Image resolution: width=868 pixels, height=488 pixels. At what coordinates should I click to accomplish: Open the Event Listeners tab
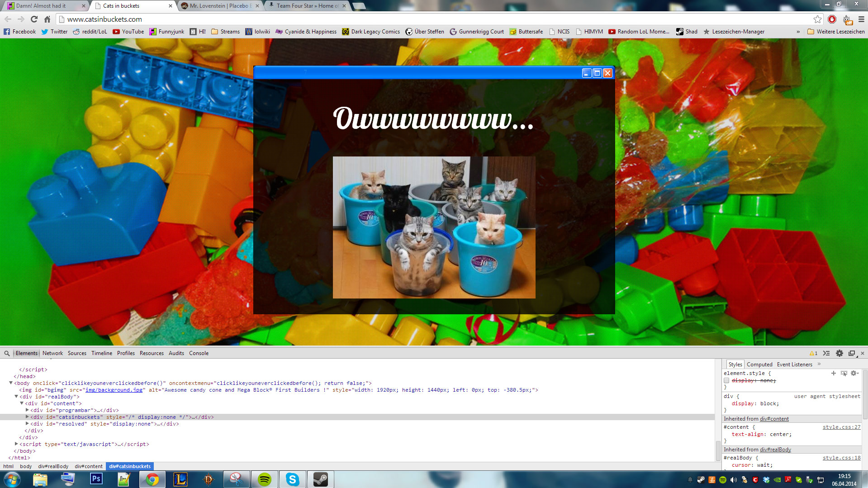pos(794,365)
